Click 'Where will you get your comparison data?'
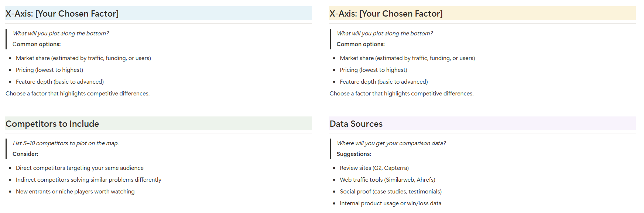The image size is (644, 213). (x=391, y=143)
